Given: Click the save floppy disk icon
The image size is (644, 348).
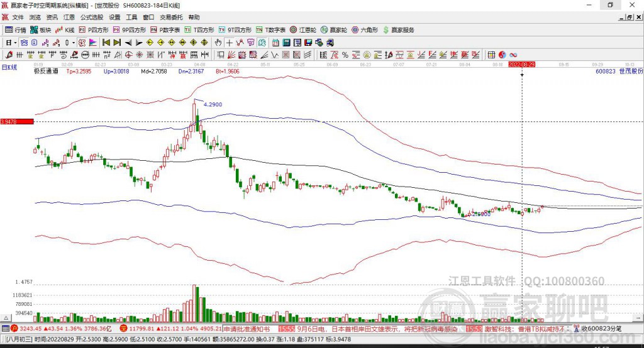Looking at the screenshot, I should [x=308, y=43].
